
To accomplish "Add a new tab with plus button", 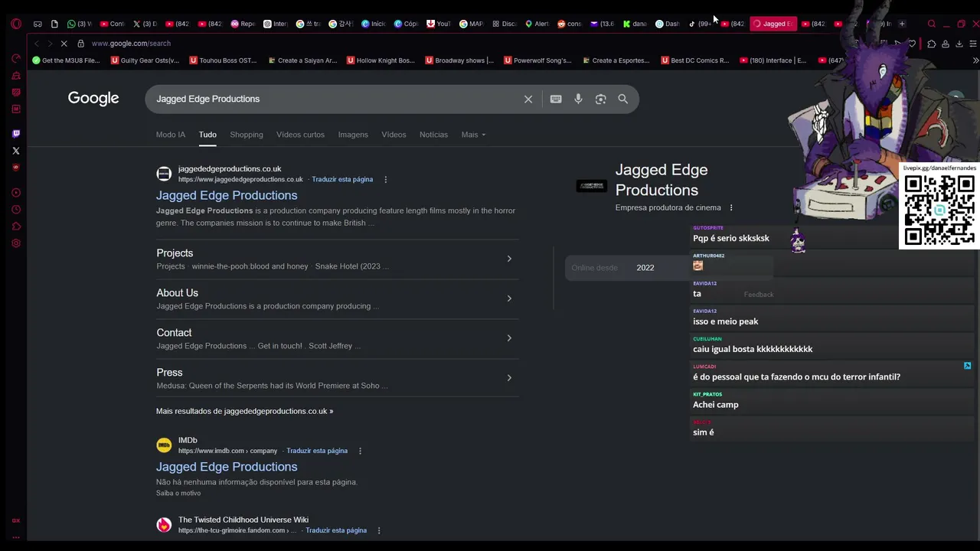I will [x=902, y=24].
